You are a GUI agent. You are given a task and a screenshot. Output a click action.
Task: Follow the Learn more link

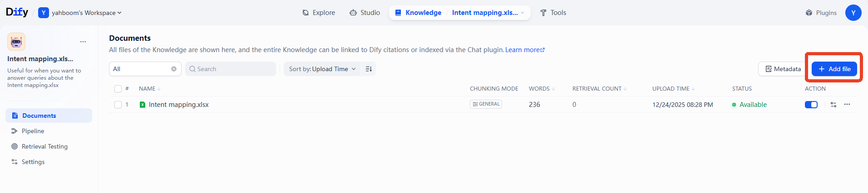point(525,50)
